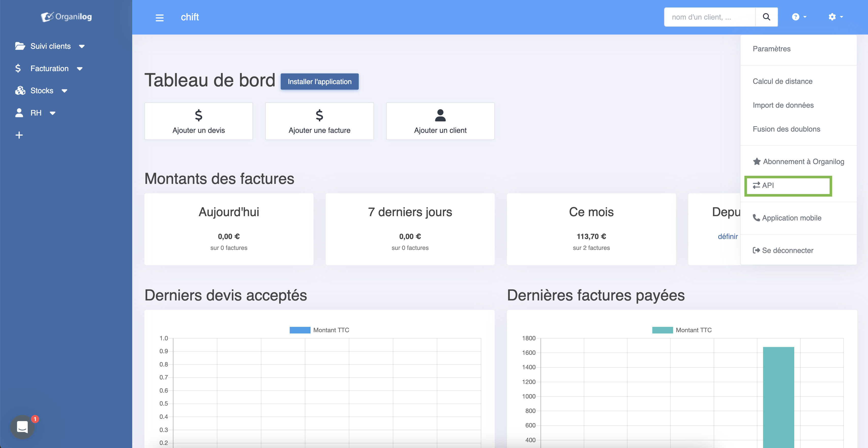Focus the client name search field

(710, 17)
